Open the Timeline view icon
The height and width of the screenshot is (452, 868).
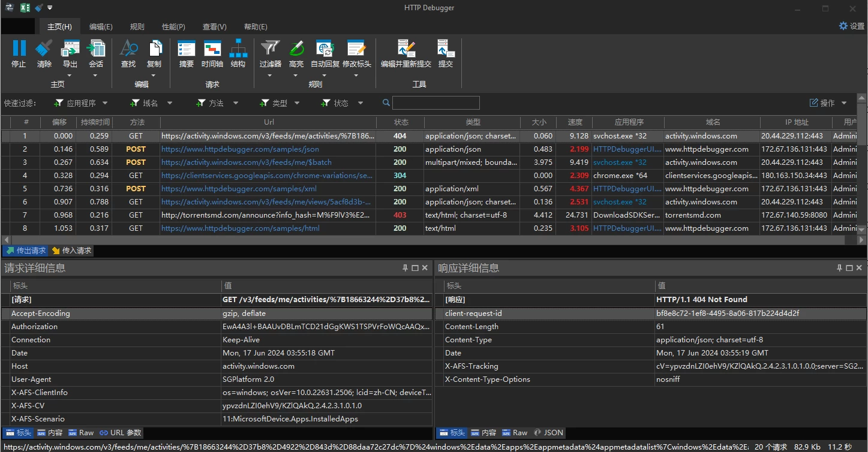(x=212, y=49)
